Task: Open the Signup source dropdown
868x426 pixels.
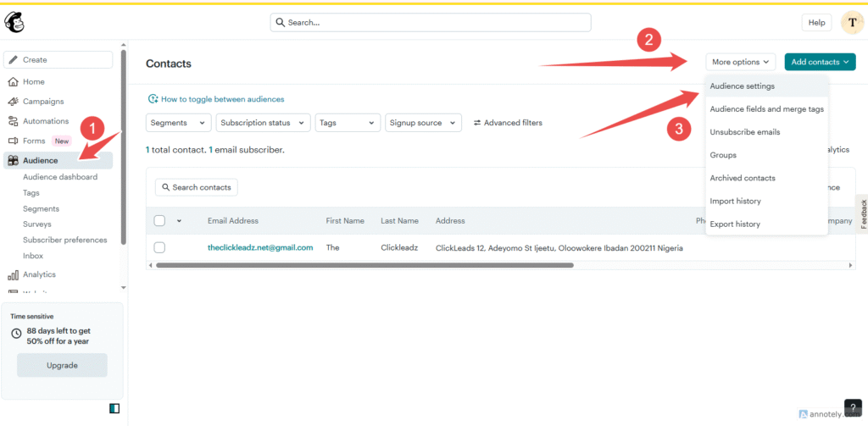Action: coord(423,123)
